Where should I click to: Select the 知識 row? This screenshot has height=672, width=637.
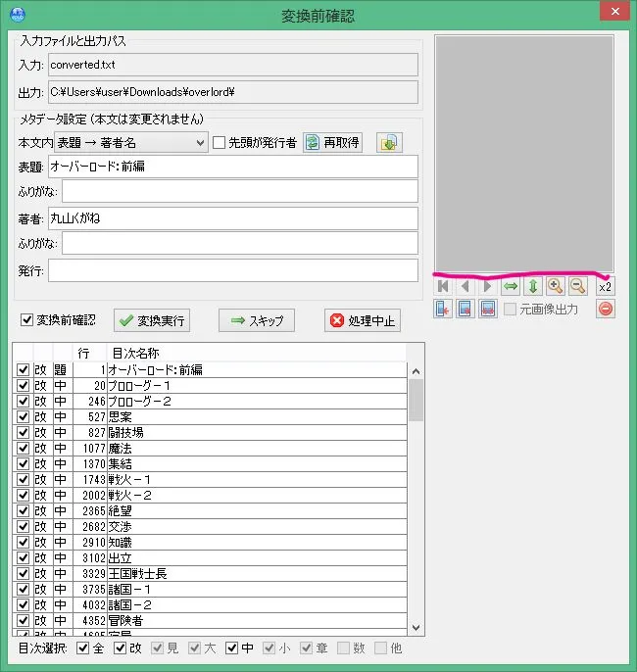pos(210,542)
